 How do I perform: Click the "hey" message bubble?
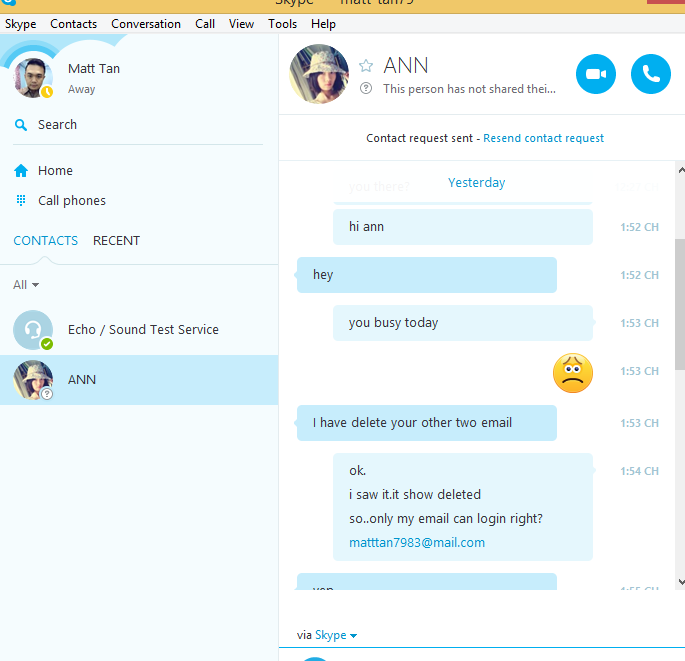[427, 275]
